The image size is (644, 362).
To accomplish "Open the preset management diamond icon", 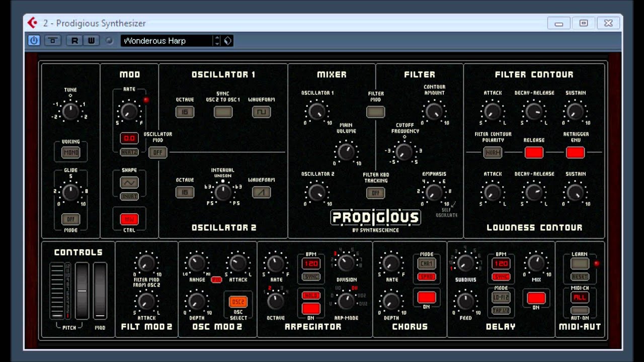I will click(228, 41).
